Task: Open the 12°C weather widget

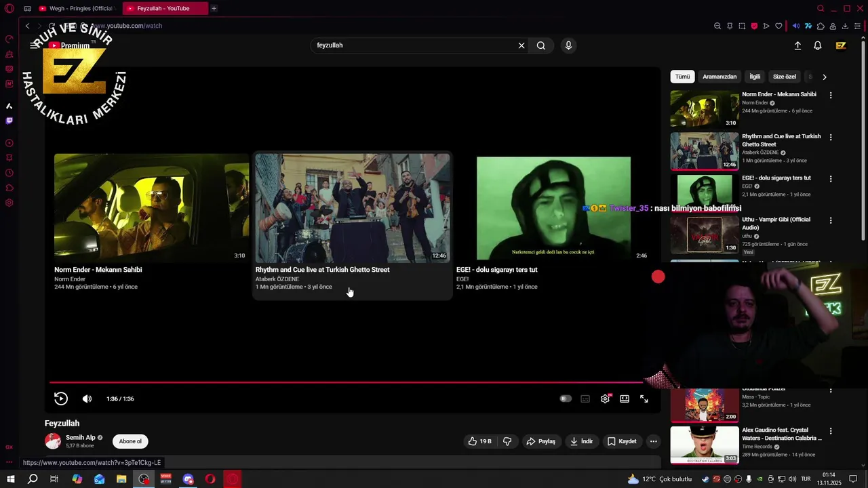Action: [659, 479]
